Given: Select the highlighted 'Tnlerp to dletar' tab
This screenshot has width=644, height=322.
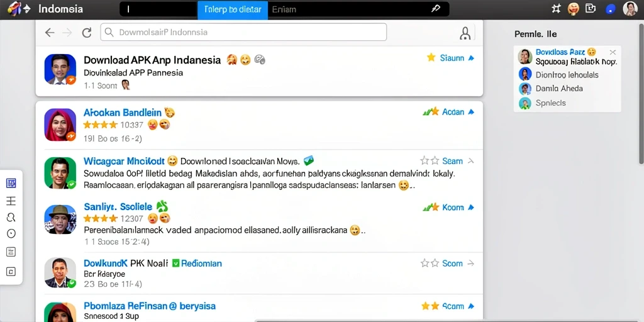Looking at the screenshot, I should [x=233, y=9].
